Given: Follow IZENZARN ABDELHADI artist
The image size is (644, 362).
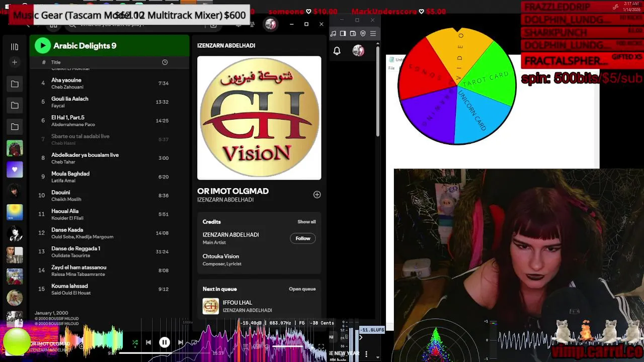Looking at the screenshot, I should pyautogui.click(x=303, y=238).
